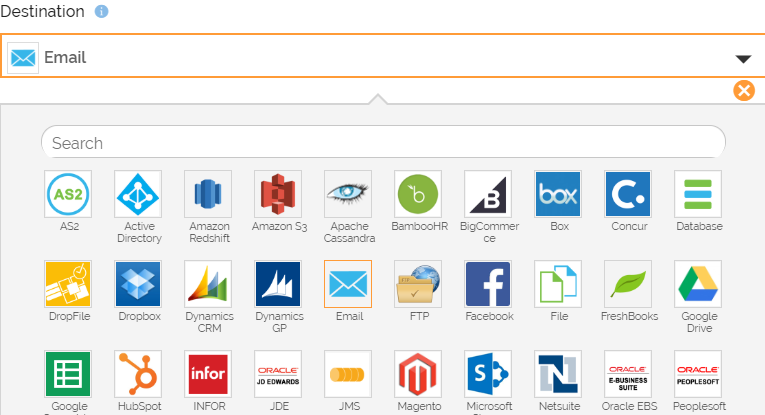This screenshot has height=415, width=765.
Task: Open the Destination dropdown arrow
Action: [x=743, y=59]
